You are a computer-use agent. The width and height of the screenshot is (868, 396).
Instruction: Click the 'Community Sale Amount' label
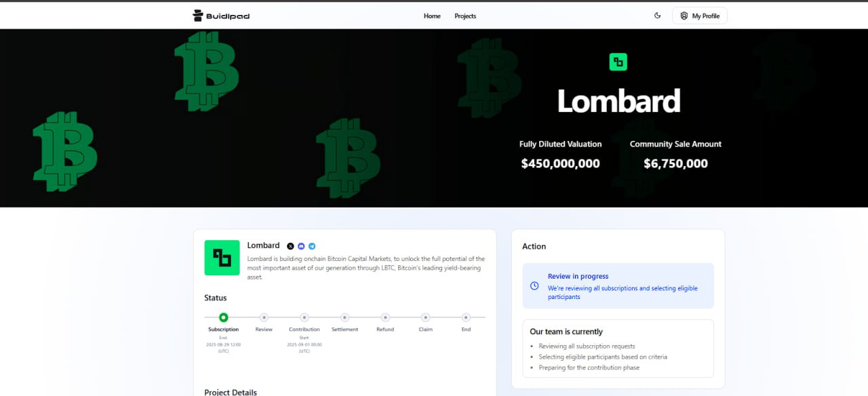[x=675, y=144]
